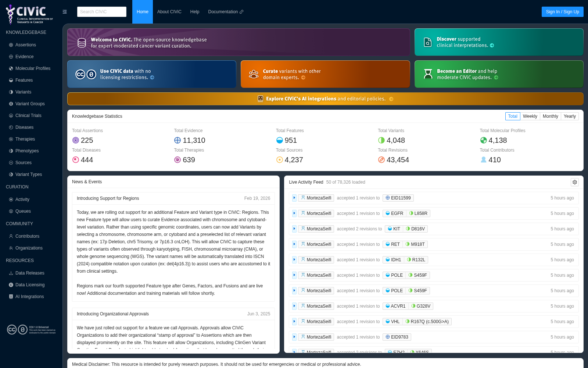Open the D816V variant tag
The width and height of the screenshot is (588, 368).
(x=415, y=229)
